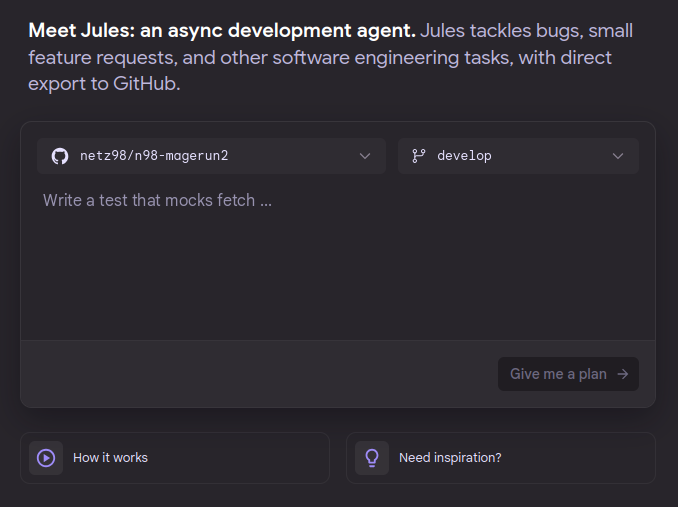Open the netz98/n98-magerun2 repository dropdown
The image size is (678, 507).
[211, 156]
